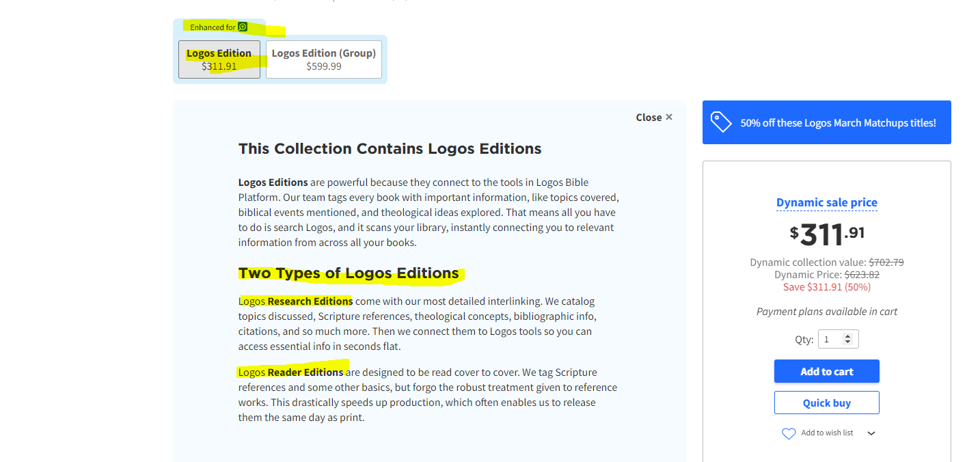The height and width of the screenshot is (462, 980).
Task: Click the Quick buy button
Action: [x=827, y=403]
